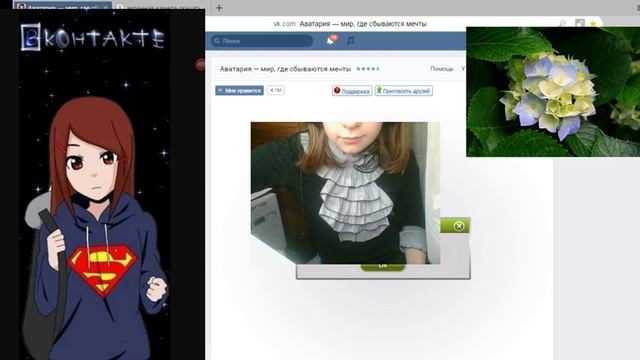Click the bookmark star icon in address bar

tap(593, 24)
